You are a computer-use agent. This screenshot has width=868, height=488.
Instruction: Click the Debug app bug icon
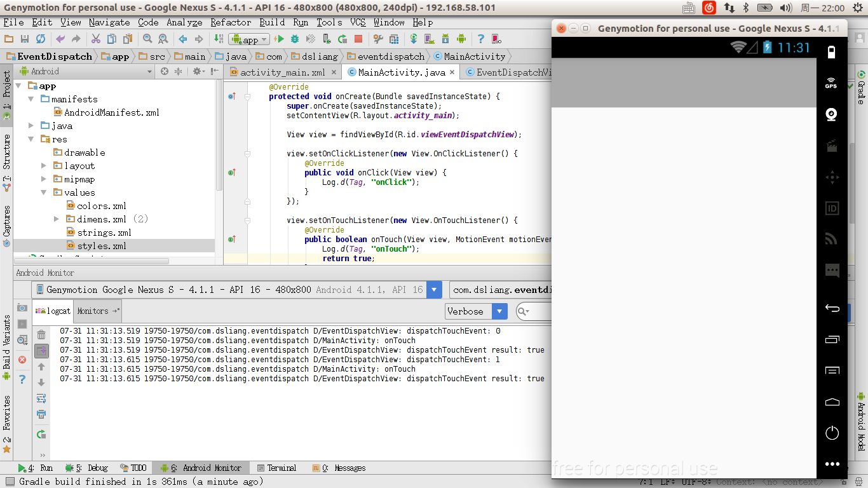pos(295,39)
